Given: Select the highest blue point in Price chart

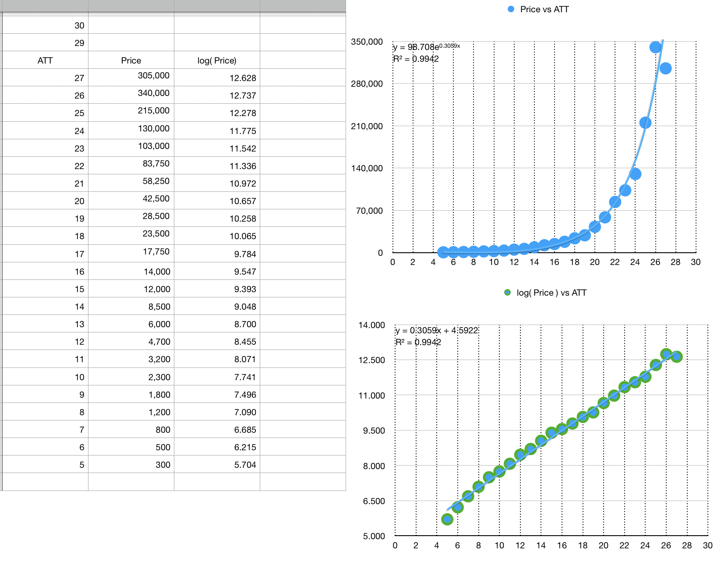Looking at the screenshot, I should pyautogui.click(x=655, y=47).
